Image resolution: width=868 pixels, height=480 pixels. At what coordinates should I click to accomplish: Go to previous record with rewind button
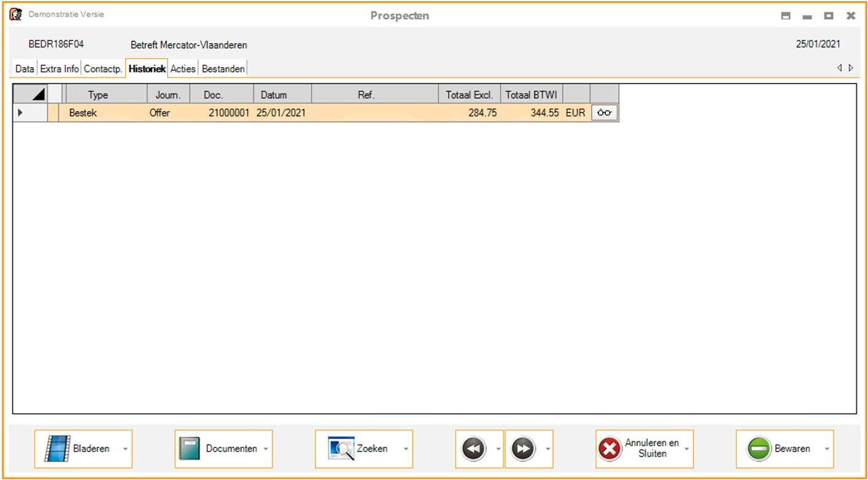[x=474, y=449]
